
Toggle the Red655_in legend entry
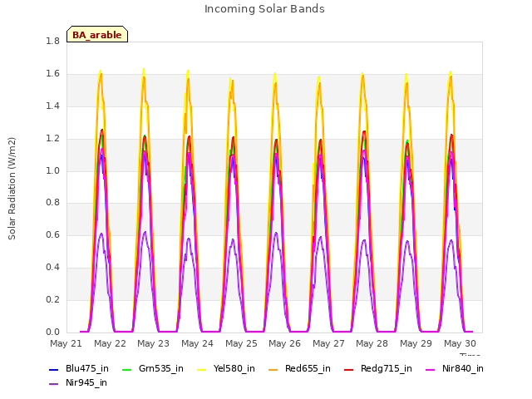pyautogui.click(x=299, y=369)
